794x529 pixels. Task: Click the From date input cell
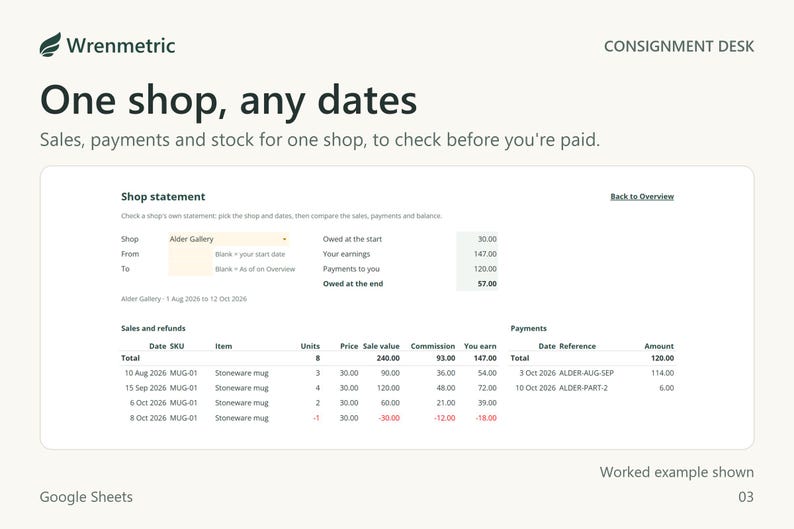click(x=190, y=254)
